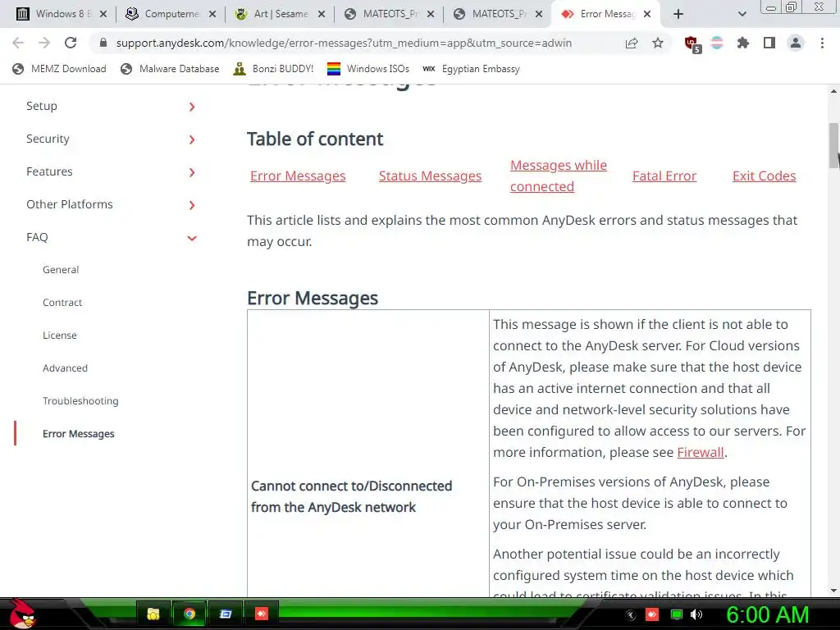The width and height of the screenshot is (840, 630).
Task: Jump to Messages while connected section
Action: tap(558, 176)
